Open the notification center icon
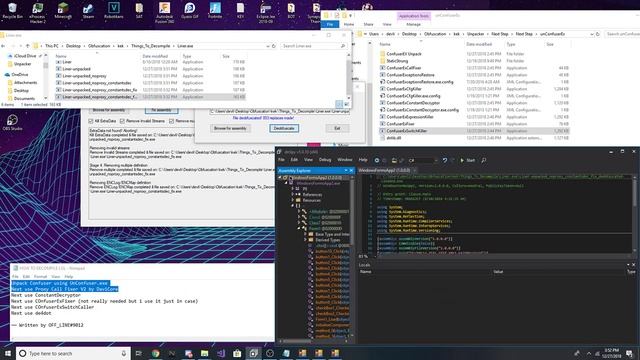Viewport: 640px width, 360px height. [629, 353]
